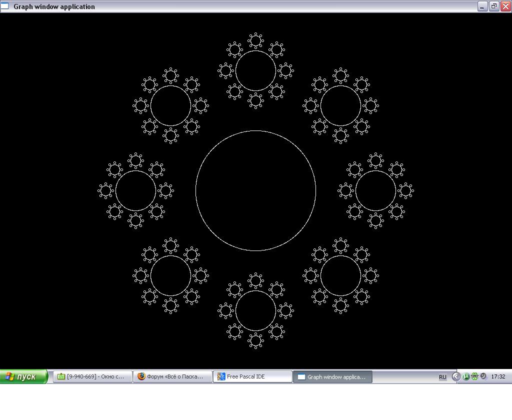
Task: Click the uTorrent icon in system tray
Action: [x=465, y=376]
